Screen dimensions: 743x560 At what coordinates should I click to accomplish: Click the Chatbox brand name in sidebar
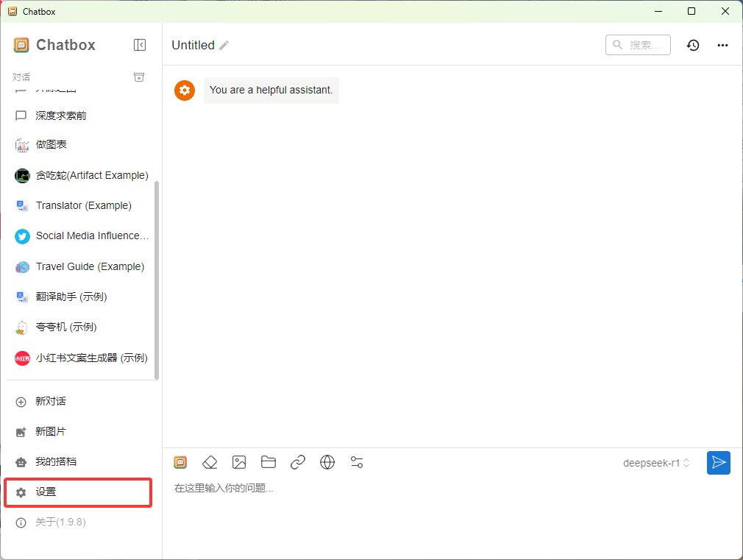pyautogui.click(x=66, y=45)
